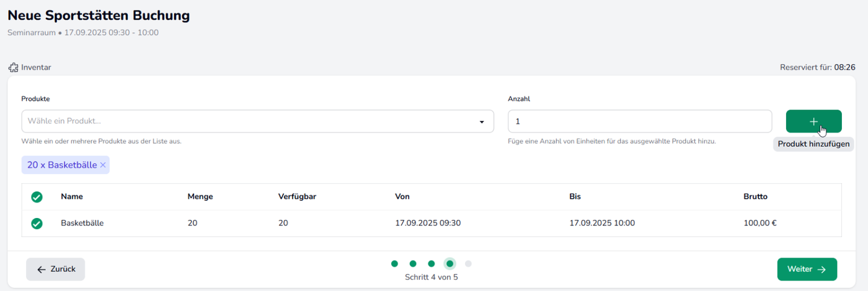Click the Inventar puzzle icon
The width and height of the screenshot is (868, 291).
coord(13,67)
